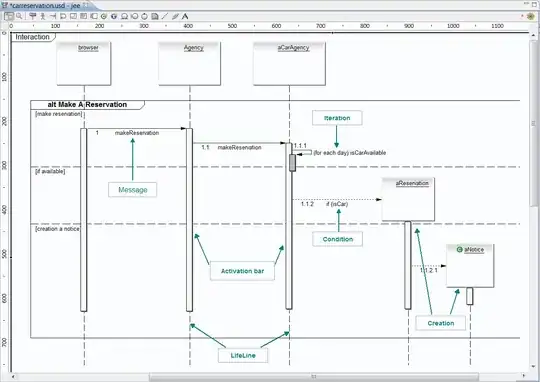Image resolution: width=540 pixels, height=382 pixels.
Task: Click the green icon in aNotice header
Action: click(x=459, y=250)
